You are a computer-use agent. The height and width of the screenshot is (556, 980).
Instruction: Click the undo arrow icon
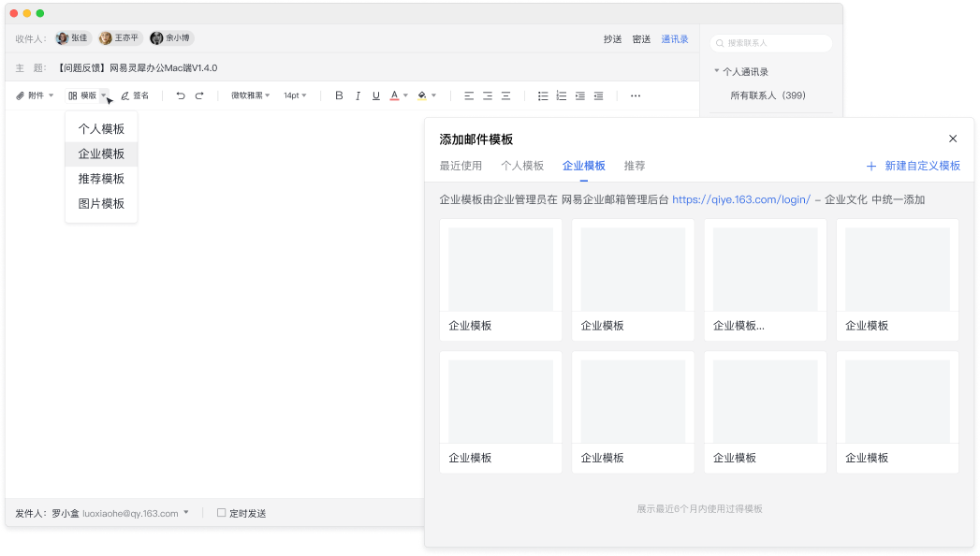[x=181, y=95]
